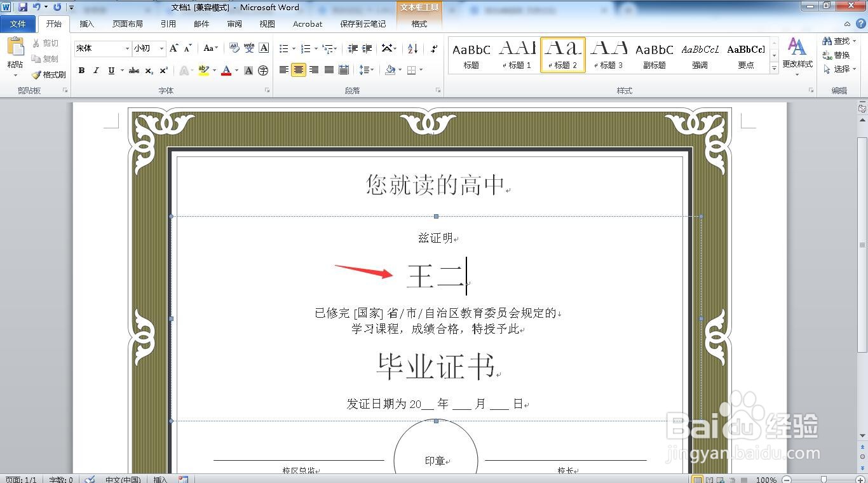The height and width of the screenshot is (483, 868).
Task: Expand the bullets list dropdown arrow
Action: click(x=294, y=48)
